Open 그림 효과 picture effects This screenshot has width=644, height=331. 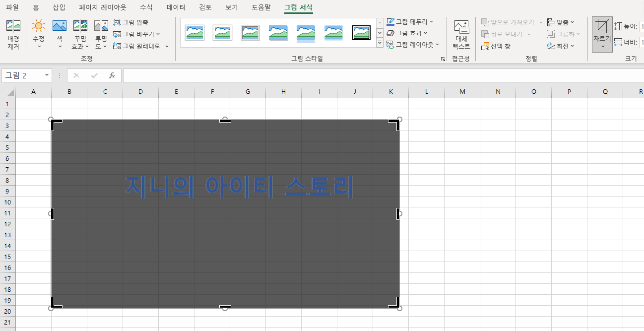pyautogui.click(x=407, y=33)
